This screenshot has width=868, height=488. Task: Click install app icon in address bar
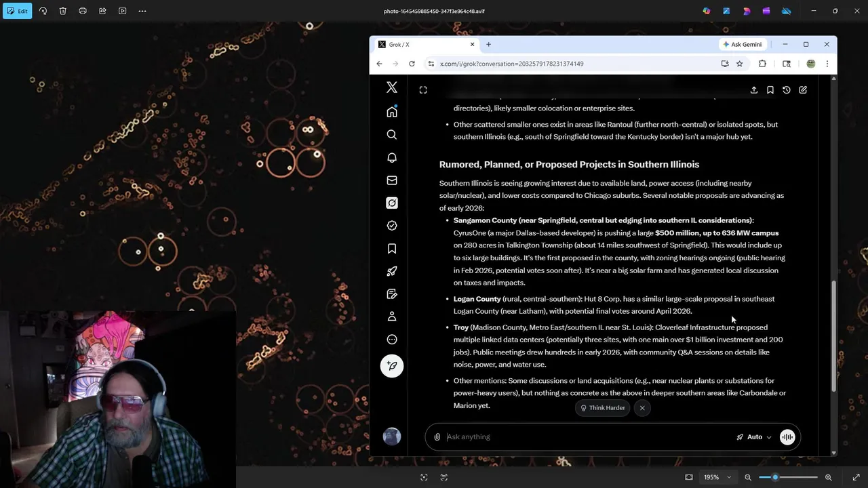coord(725,64)
